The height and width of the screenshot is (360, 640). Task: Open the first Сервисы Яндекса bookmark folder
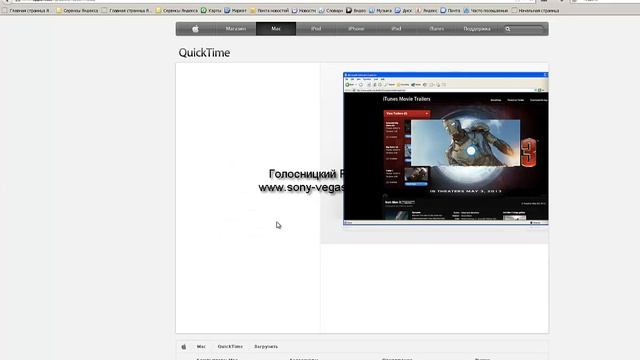(77, 10)
